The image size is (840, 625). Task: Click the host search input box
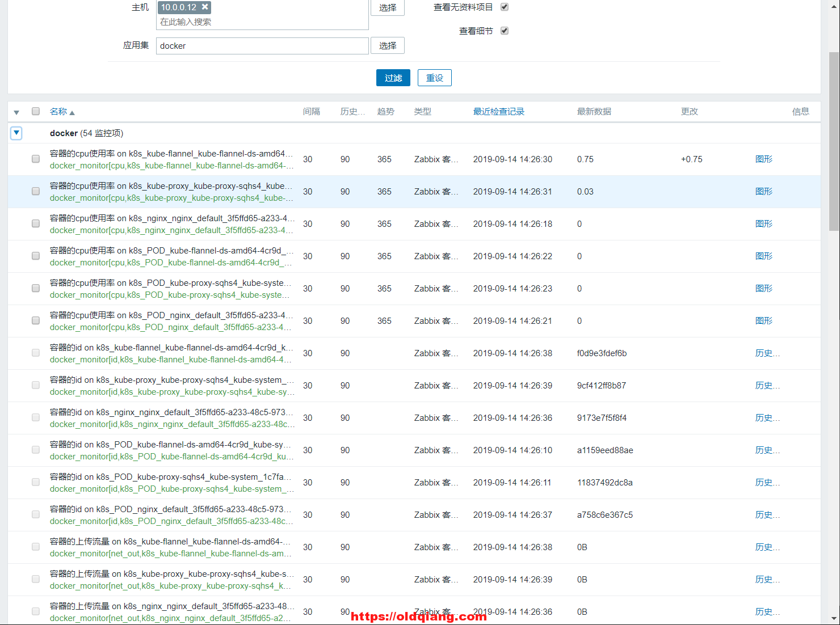(262, 22)
